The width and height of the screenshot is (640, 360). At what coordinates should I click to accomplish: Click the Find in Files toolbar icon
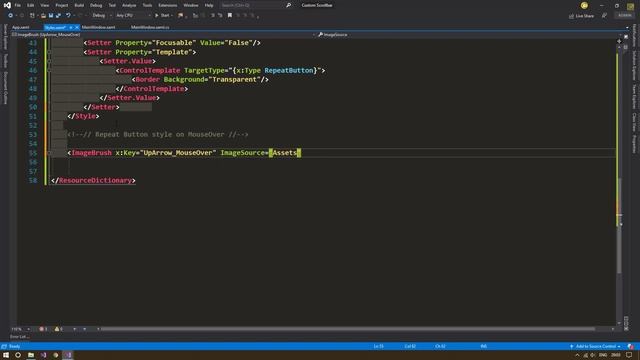pyautogui.click(x=180, y=16)
